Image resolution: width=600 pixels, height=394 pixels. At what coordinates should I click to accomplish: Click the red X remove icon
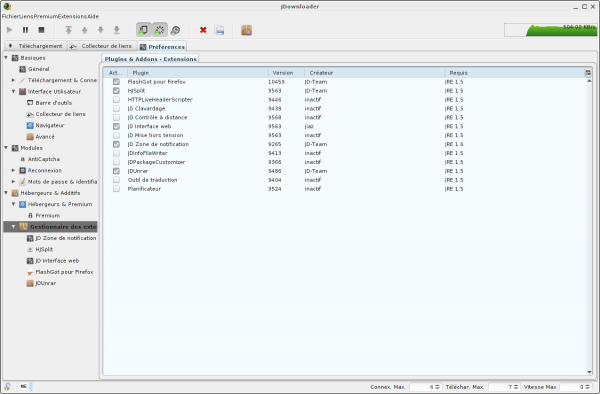click(203, 30)
